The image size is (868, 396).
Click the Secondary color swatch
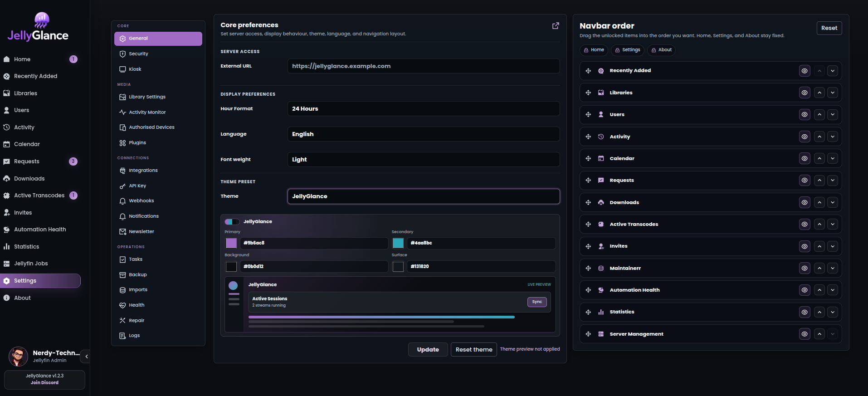click(x=398, y=243)
